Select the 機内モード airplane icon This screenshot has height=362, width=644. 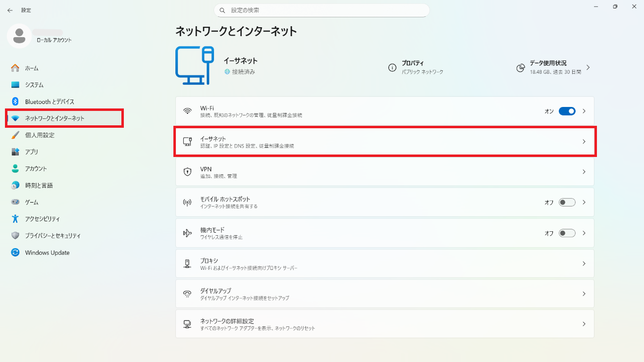188,233
